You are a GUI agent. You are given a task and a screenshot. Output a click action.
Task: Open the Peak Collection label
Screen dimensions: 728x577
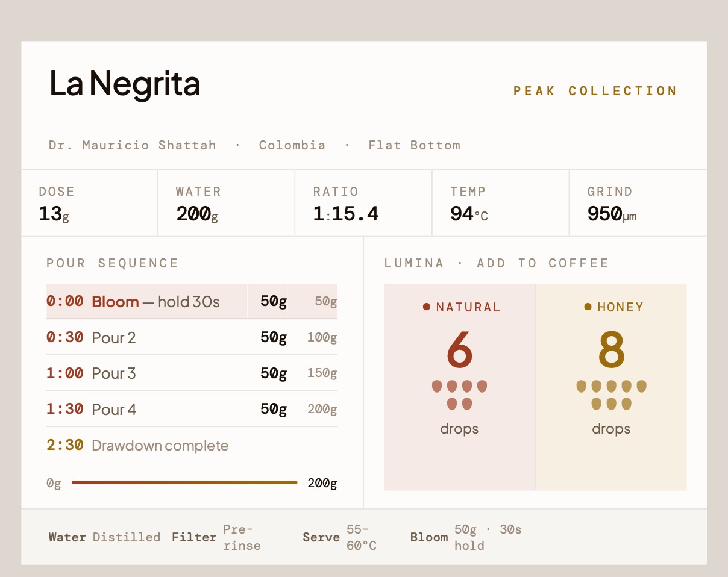(595, 91)
